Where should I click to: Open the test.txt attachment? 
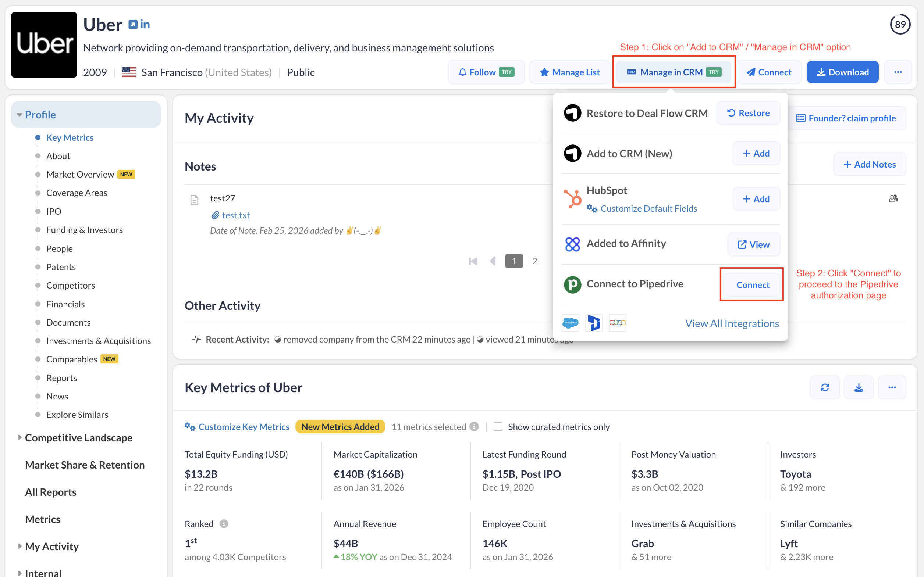pyautogui.click(x=235, y=215)
